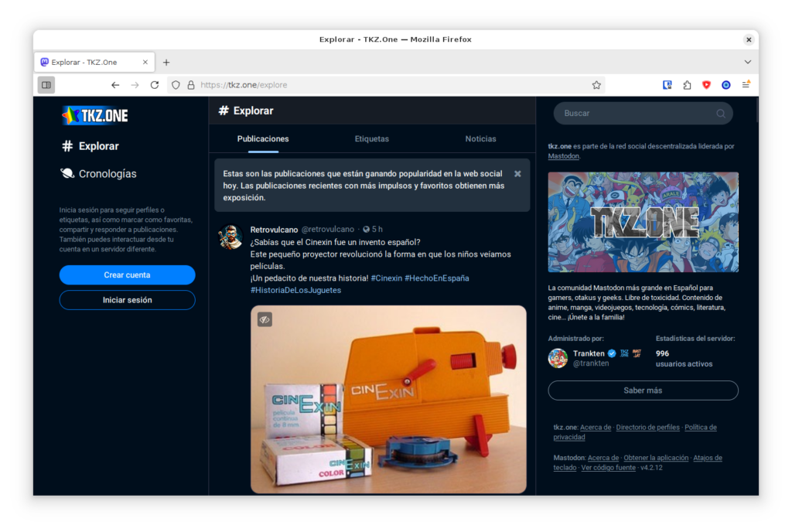Click the Crear cuenta button
792x532 pixels.
[127, 275]
